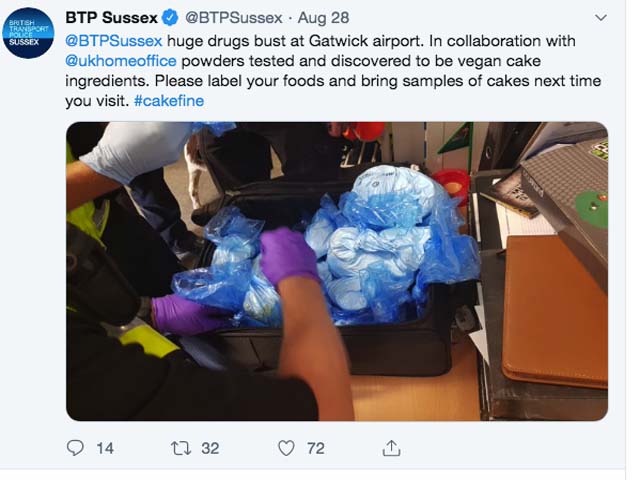Click the retweet count 32

[210, 448]
